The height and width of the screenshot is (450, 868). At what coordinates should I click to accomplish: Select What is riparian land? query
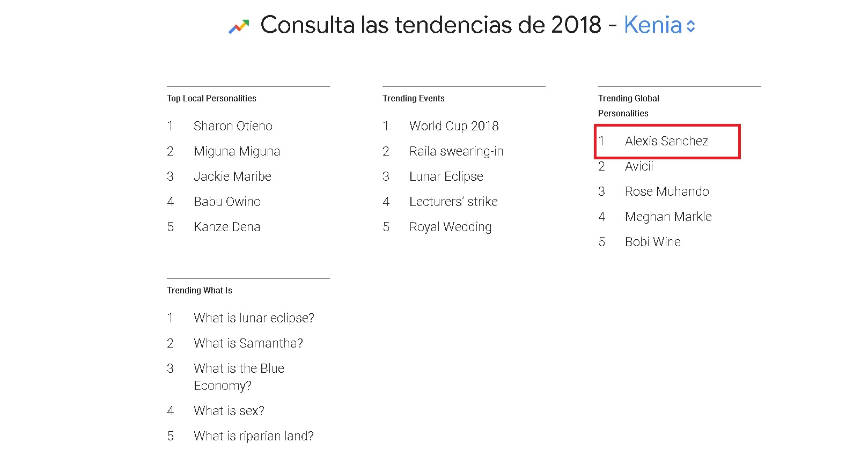(253, 436)
